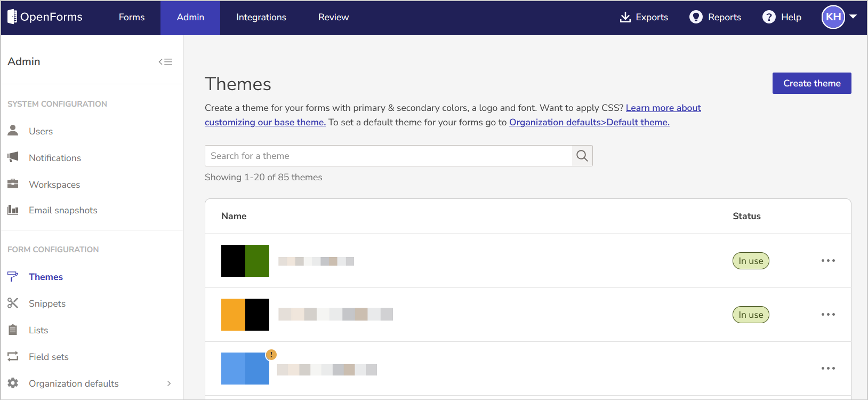Image resolution: width=868 pixels, height=400 pixels.
Task: Click the FORM CONFIGURATION section label
Action: [x=53, y=250]
